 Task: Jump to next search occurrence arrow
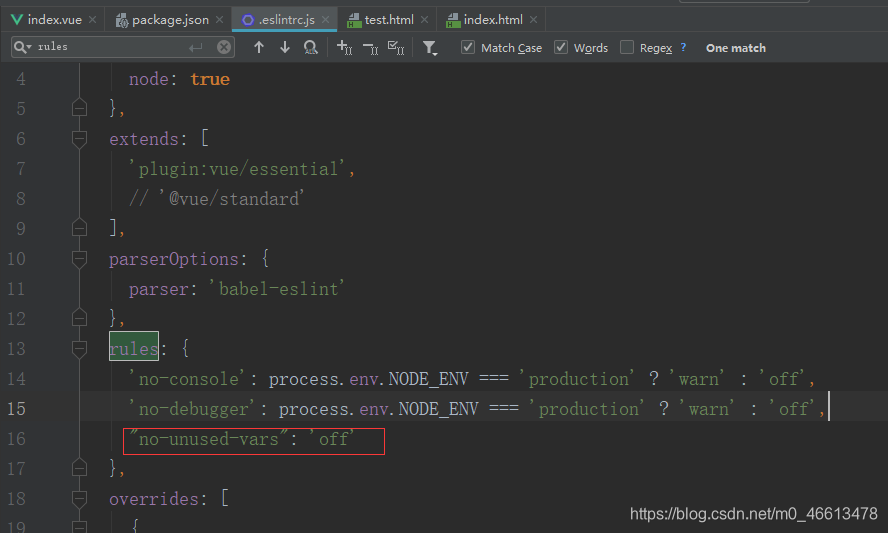(x=285, y=48)
